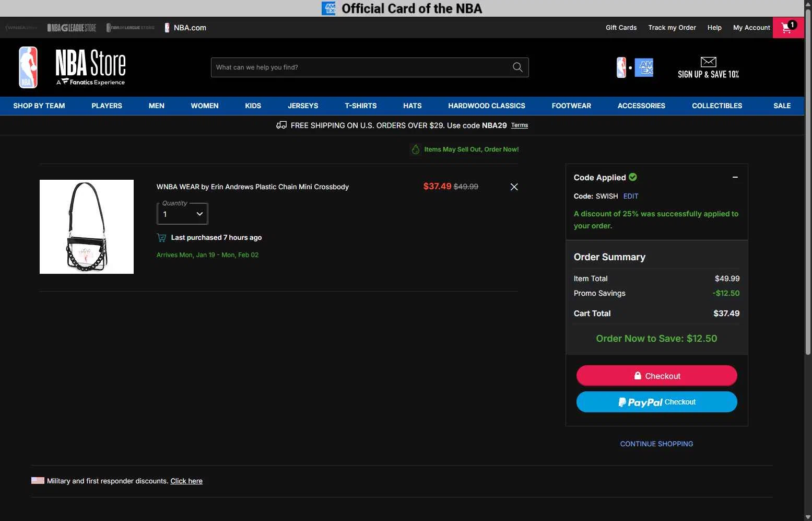Screen dimensions: 812x521
Task: Click the NBA Amex partnership logo
Action: tap(635, 68)
